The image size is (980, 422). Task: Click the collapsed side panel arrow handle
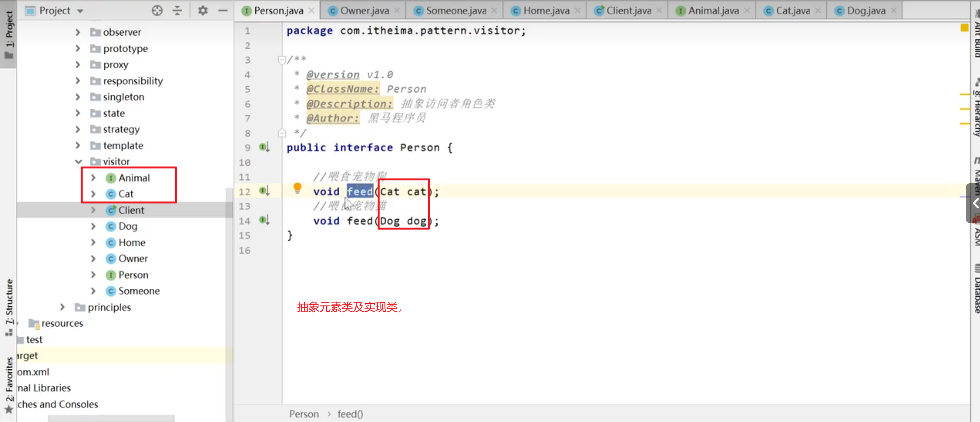974,203
